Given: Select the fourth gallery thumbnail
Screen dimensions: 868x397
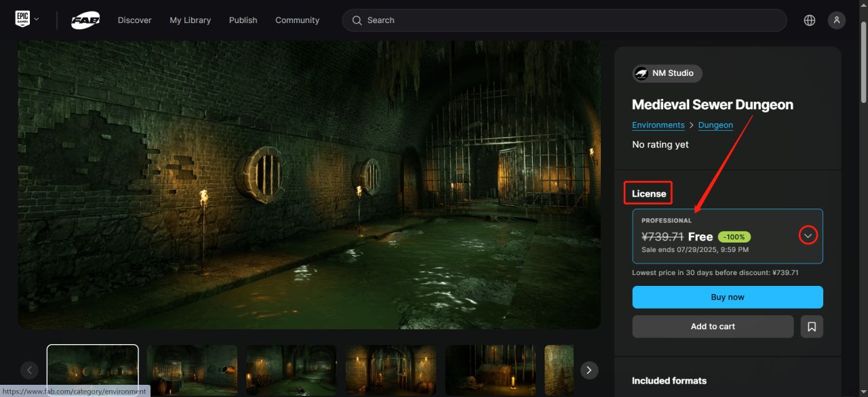Looking at the screenshot, I should (x=391, y=370).
